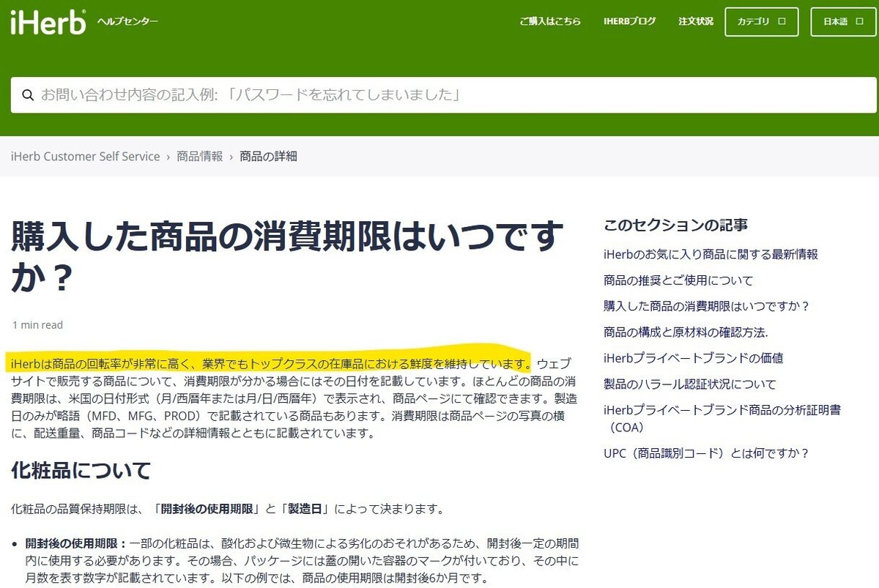Click the ヘルプセンター label
This screenshot has width=879, height=588.
(129, 23)
